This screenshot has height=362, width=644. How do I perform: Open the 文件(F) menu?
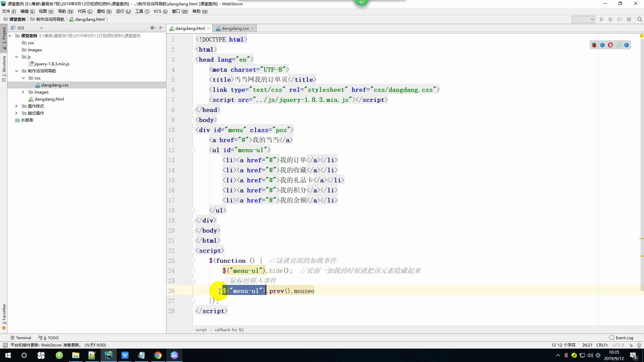pyautogui.click(x=9, y=11)
